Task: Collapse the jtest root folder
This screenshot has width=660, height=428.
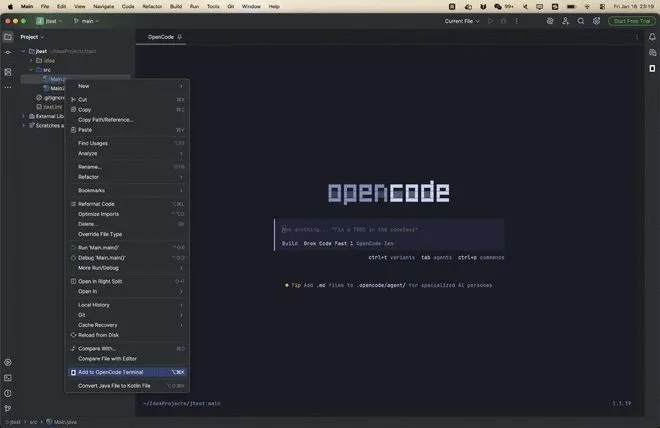Action: [24, 51]
